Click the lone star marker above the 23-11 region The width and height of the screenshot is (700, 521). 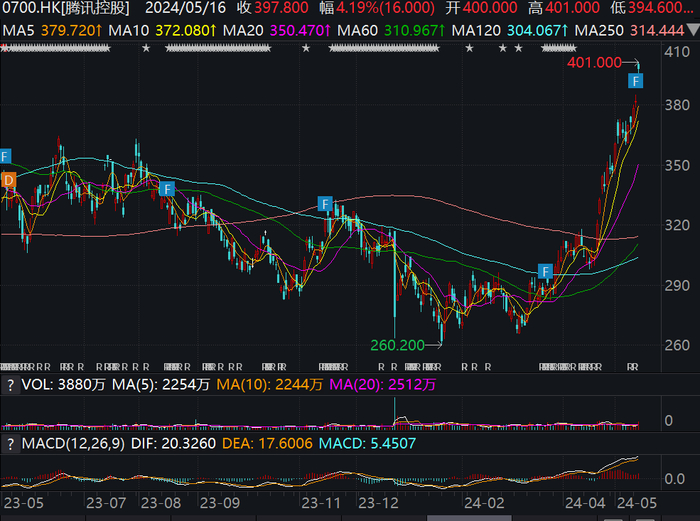pyautogui.click(x=306, y=48)
